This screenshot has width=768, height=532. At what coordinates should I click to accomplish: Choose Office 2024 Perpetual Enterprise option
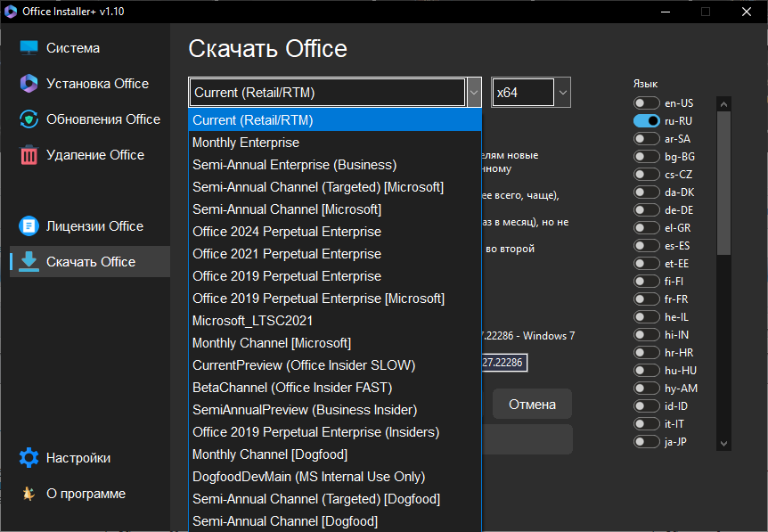coord(287,232)
